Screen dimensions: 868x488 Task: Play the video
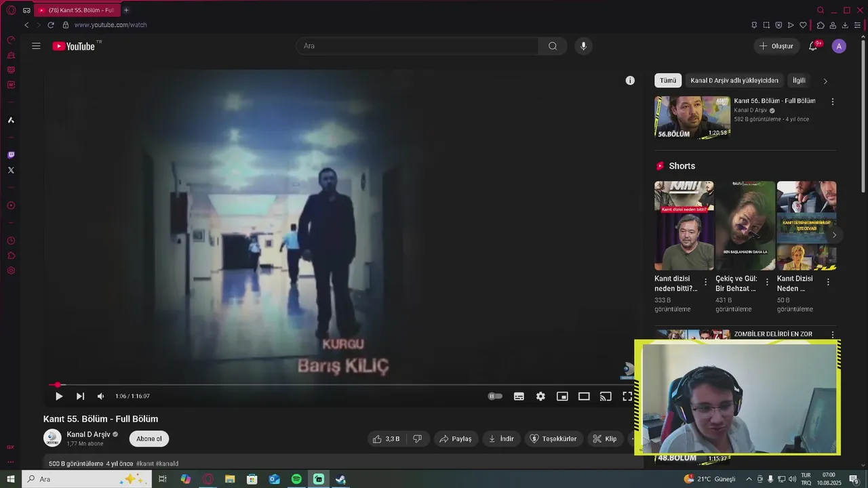click(59, 396)
